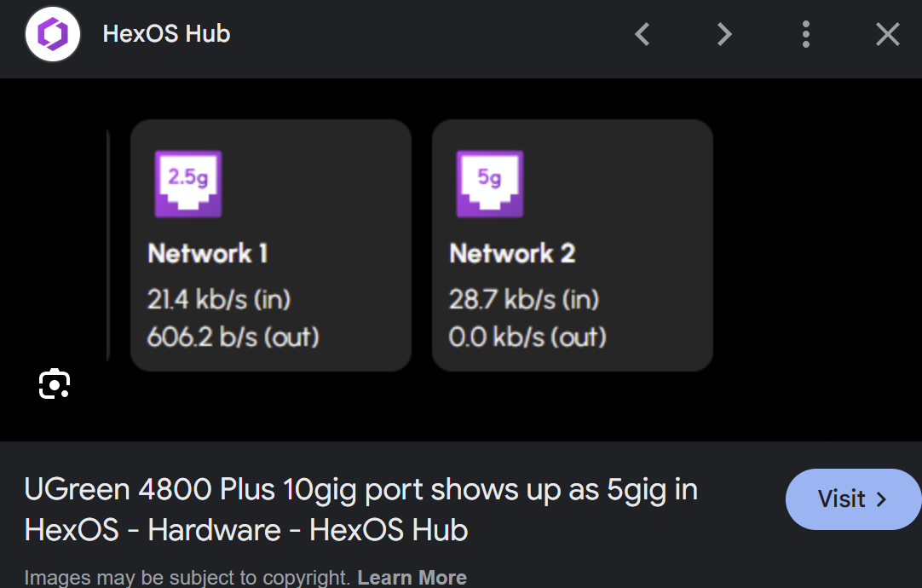Click the 5g ethernet port icon
This screenshot has height=588, width=922.
[x=489, y=183]
